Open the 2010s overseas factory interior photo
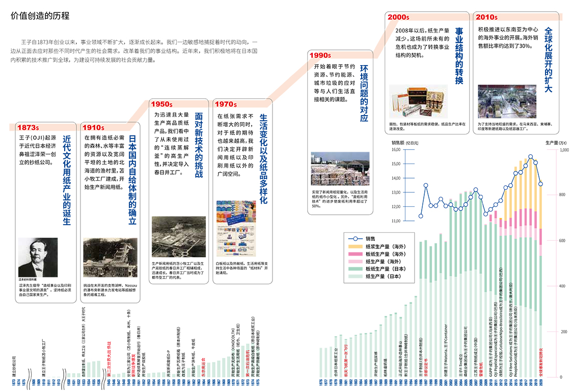The image size is (572, 392). (507, 102)
